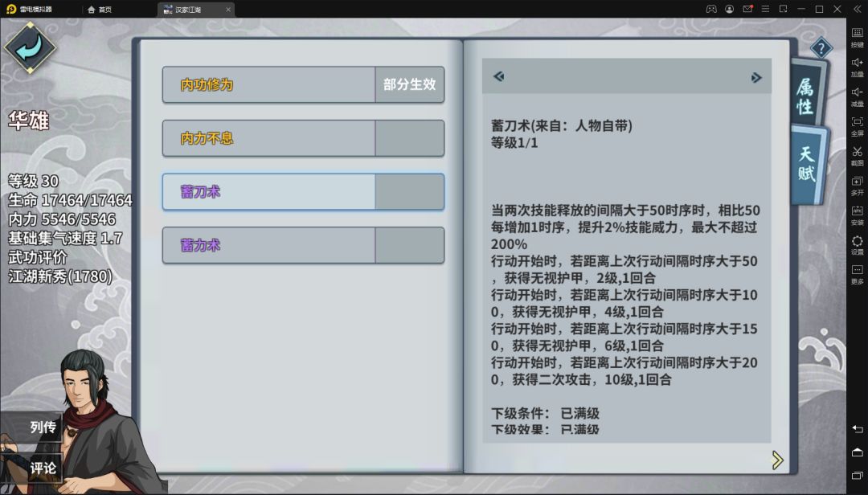
Task: Click the 下级条件： 已满级 line
Action: pos(545,413)
